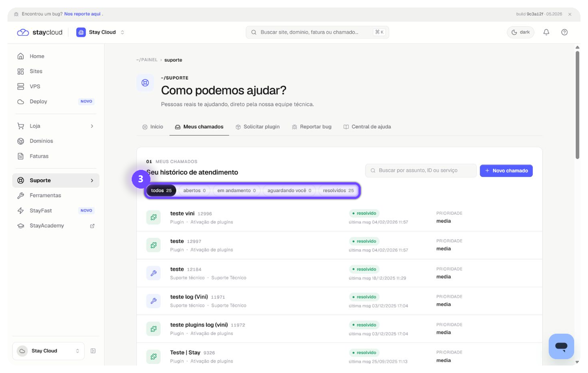Viewport: 588px width, 373px height.
Task: Go to VPS in the sidebar
Action: [56, 86]
